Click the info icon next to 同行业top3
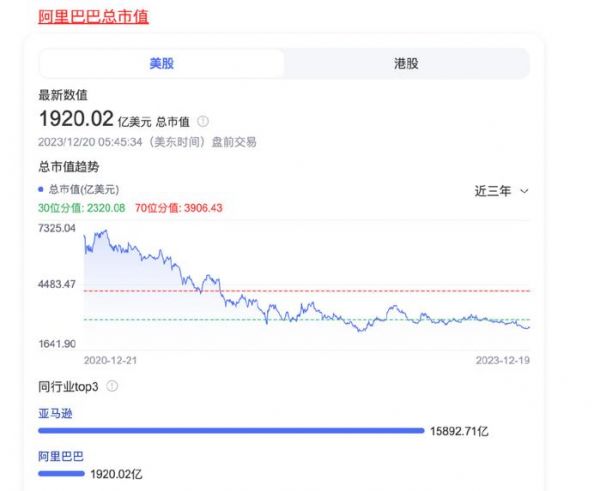 pyautogui.click(x=112, y=386)
